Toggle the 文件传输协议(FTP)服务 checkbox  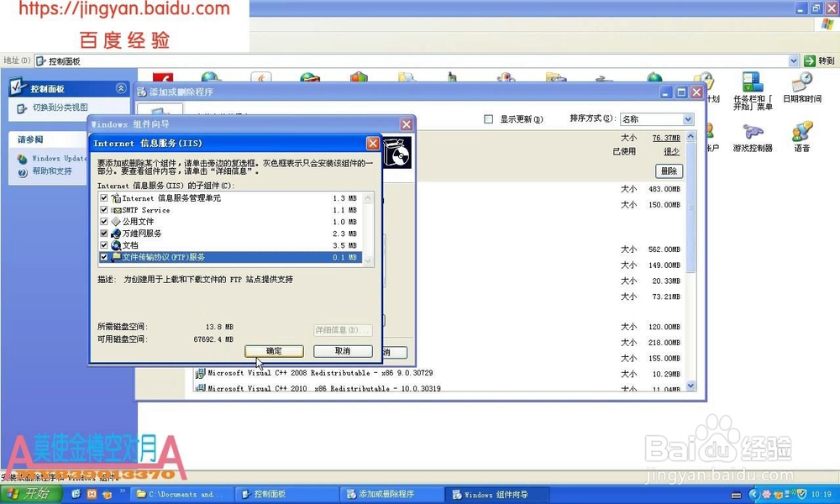click(104, 257)
